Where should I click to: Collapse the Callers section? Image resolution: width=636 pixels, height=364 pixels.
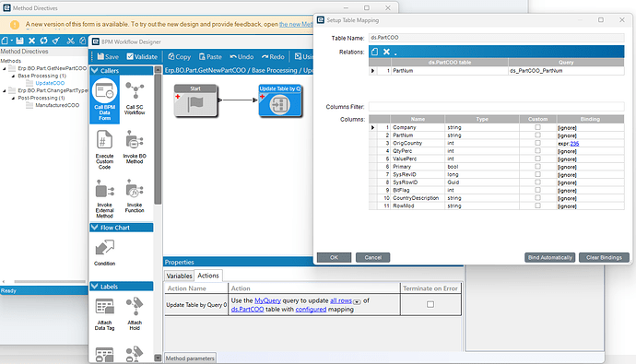(95, 71)
